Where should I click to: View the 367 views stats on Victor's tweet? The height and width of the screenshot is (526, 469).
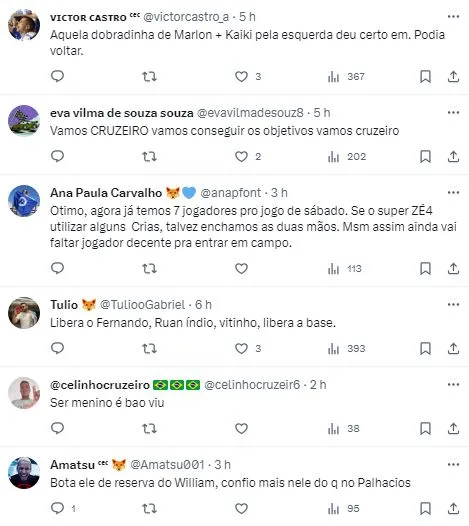346,77
